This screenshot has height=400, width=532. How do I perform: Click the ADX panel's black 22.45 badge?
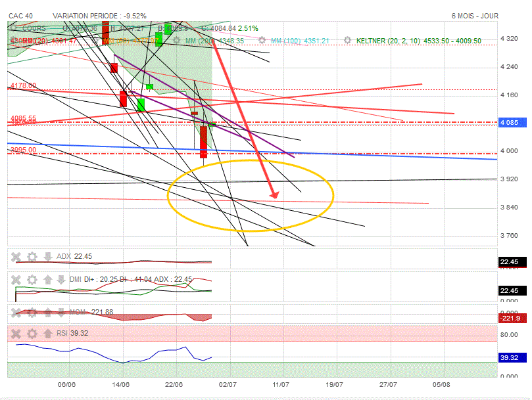tap(513, 261)
